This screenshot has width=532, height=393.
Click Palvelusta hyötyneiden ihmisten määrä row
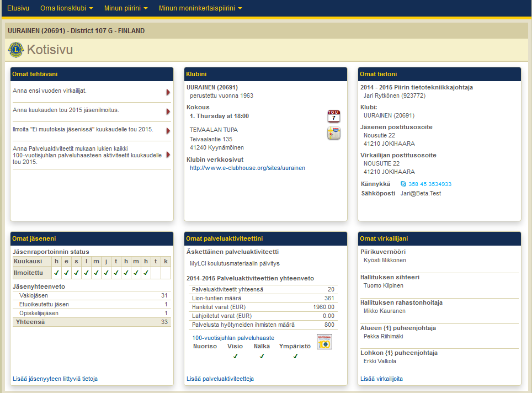(x=263, y=325)
